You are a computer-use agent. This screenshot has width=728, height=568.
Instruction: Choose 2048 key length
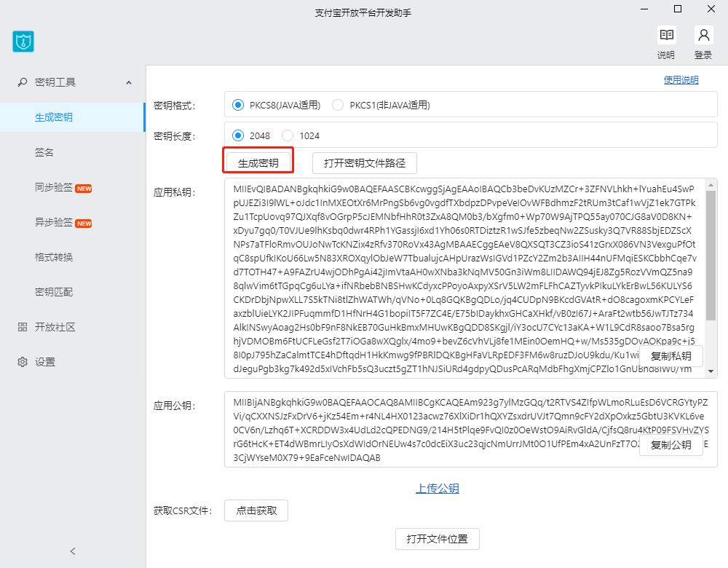tap(238, 135)
